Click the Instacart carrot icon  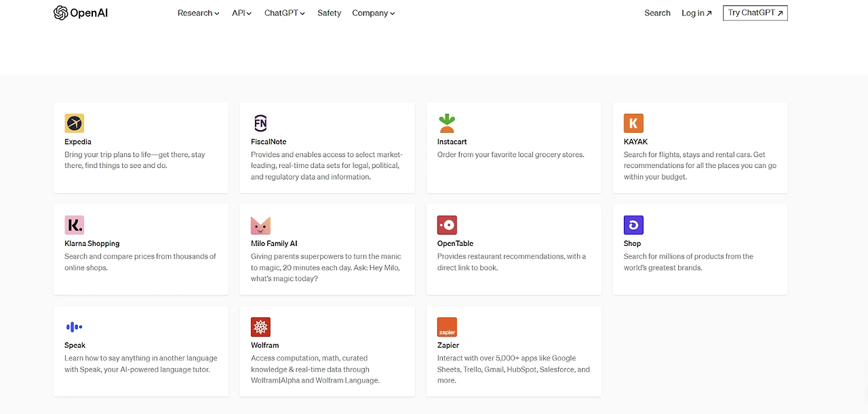447,123
